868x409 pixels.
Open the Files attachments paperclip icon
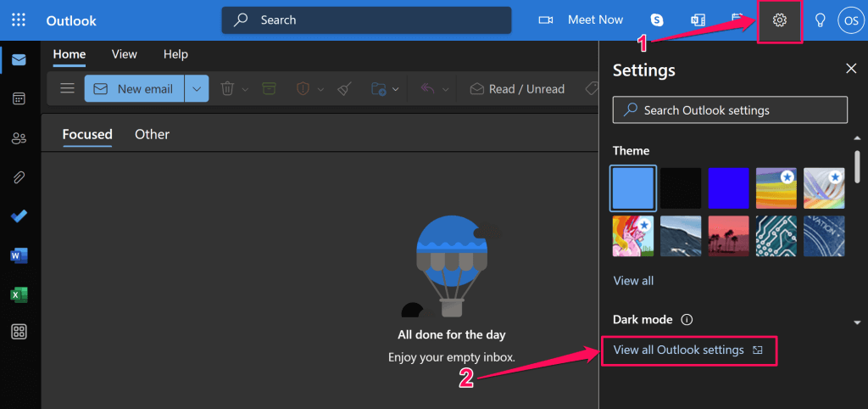pyautogui.click(x=19, y=176)
